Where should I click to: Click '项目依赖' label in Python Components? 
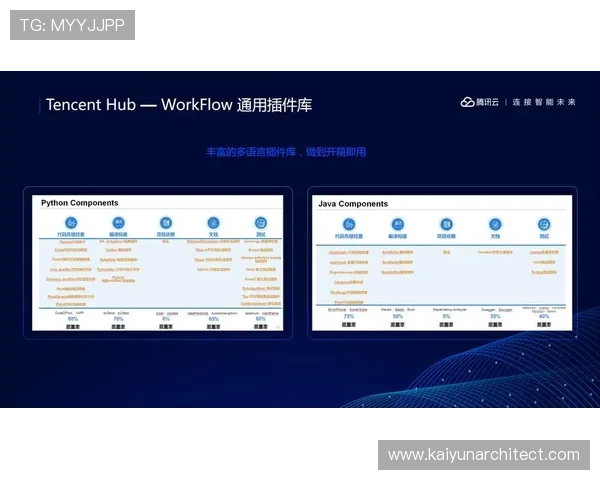(166, 234)
